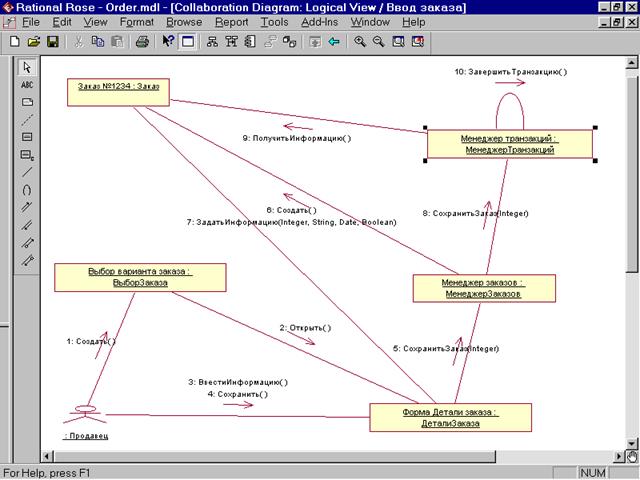Toggle the View Documentation window icon
This screenshot has height=480, width=640.
click(188, 42)
